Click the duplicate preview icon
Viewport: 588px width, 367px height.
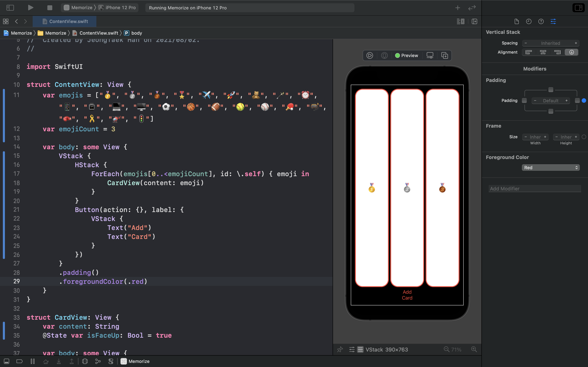pos(444,56)
